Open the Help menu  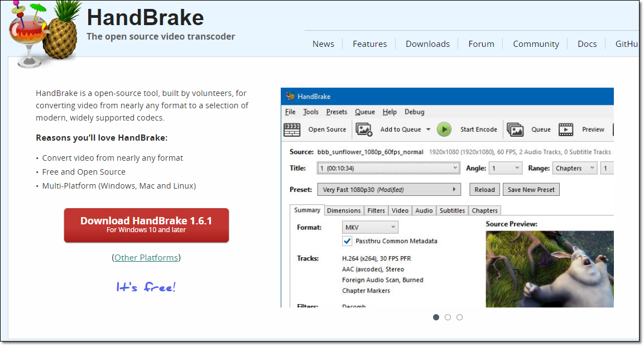390,112
